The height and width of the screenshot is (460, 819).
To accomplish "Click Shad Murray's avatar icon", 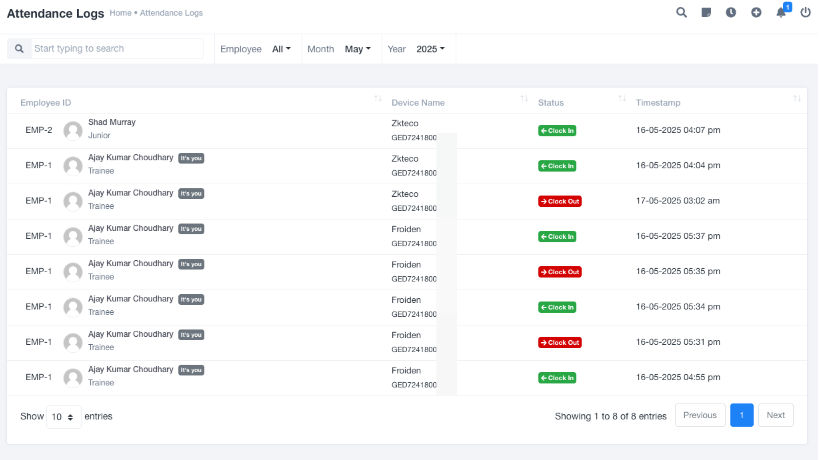I will [73, 130].
